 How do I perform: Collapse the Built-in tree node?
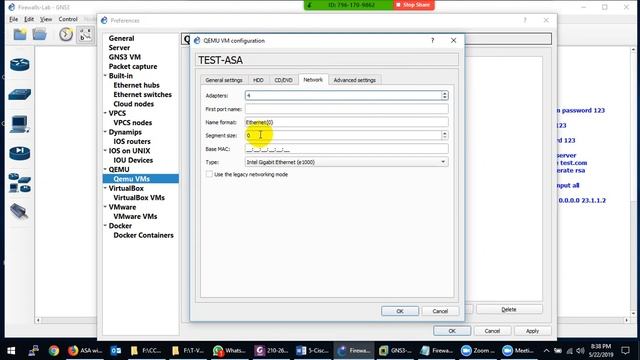point(105,76)
